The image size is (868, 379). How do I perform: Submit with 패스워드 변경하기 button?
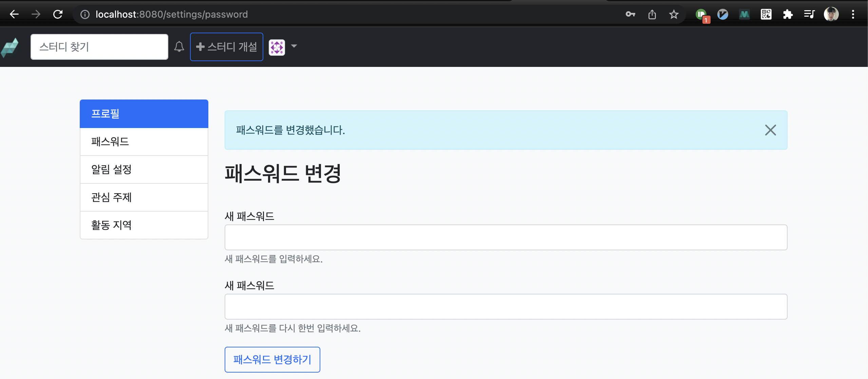coord(272,359)
